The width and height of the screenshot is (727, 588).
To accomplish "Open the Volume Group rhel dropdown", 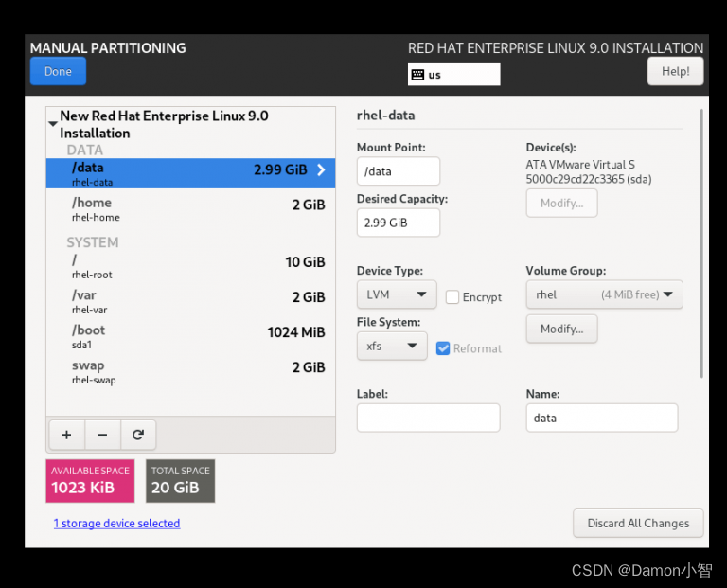I will point(604,294).
